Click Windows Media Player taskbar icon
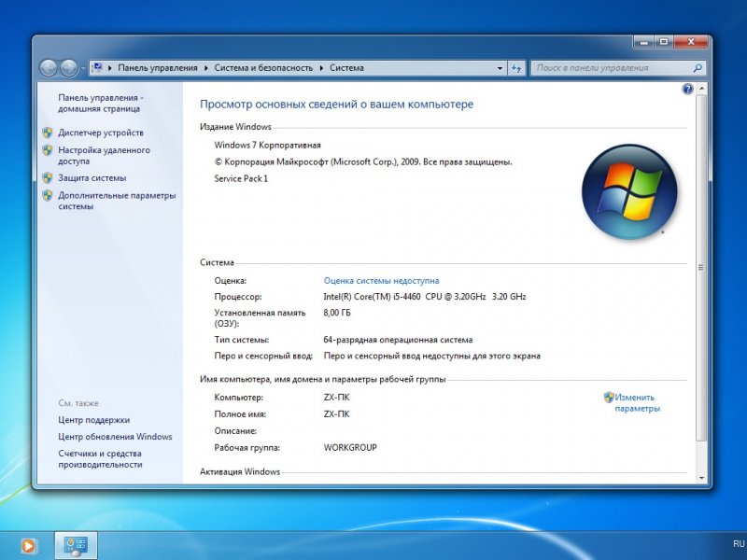Viewport: 747px width, 560px height. [x=28, y=546]
